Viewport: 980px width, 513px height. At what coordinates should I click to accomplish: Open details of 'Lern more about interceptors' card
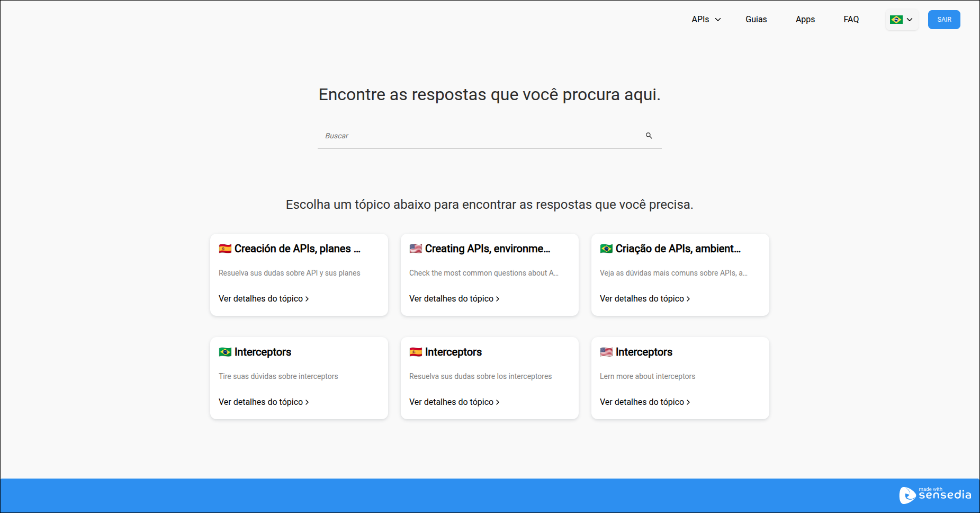644,402
